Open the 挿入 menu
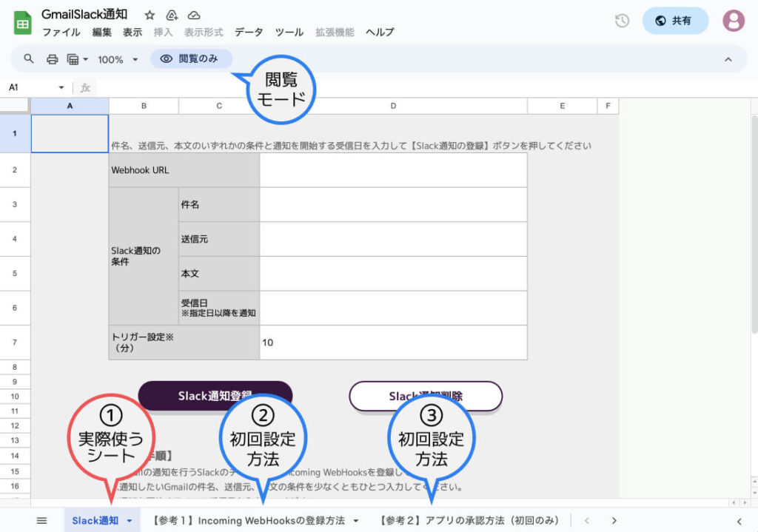 click(x=163, y=33)
